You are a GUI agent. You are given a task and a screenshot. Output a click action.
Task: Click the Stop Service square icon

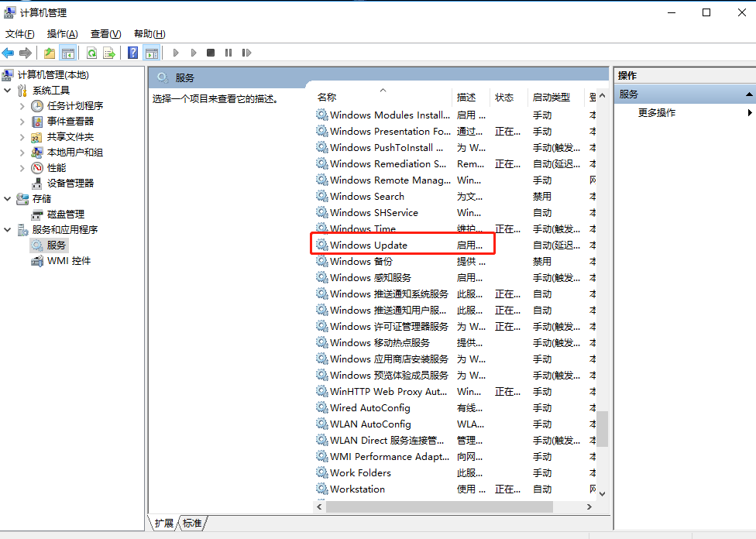211,53
